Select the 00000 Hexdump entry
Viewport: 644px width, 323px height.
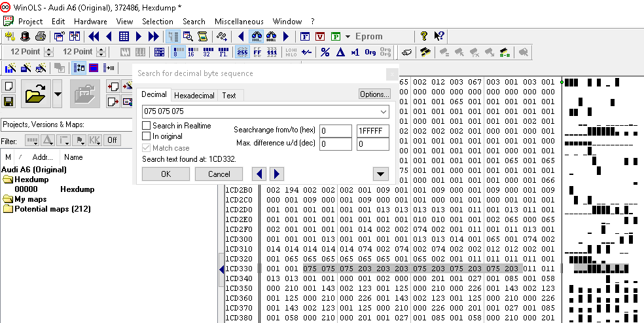54,189
